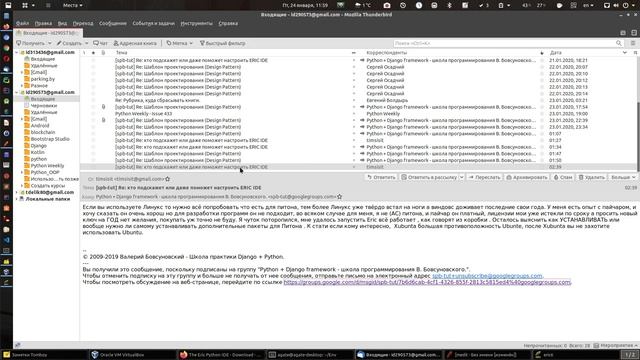
Task: Select the message dated 22.01.2020, 20:07
Action: pyautogui.click(x=359, y=67)
